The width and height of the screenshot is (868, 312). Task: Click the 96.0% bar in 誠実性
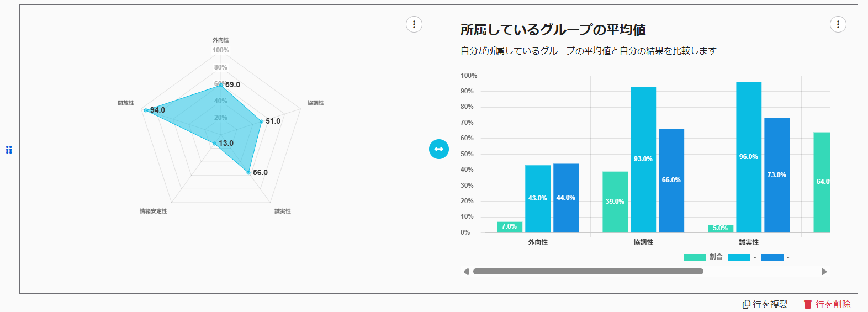click(x=749, y=157)
